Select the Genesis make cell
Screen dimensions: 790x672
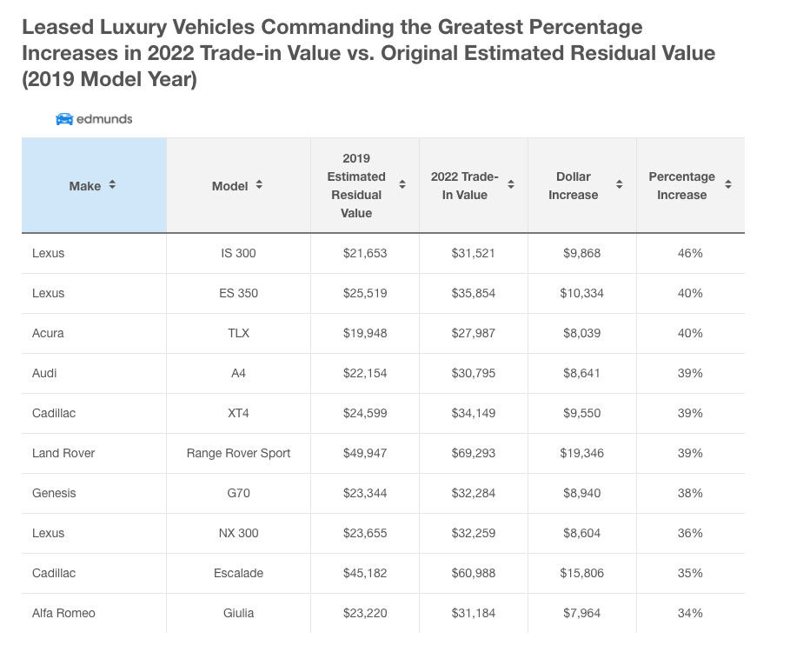click(54, 493)
